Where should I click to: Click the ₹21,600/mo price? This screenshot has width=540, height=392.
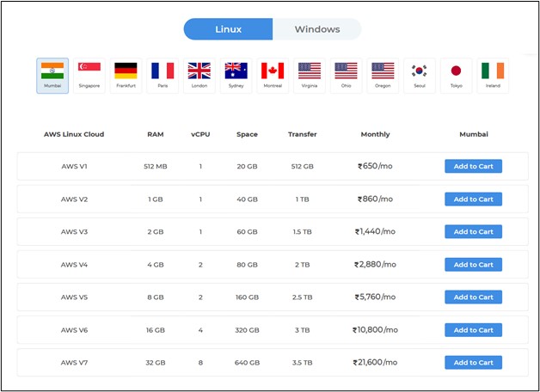[375, 362]
